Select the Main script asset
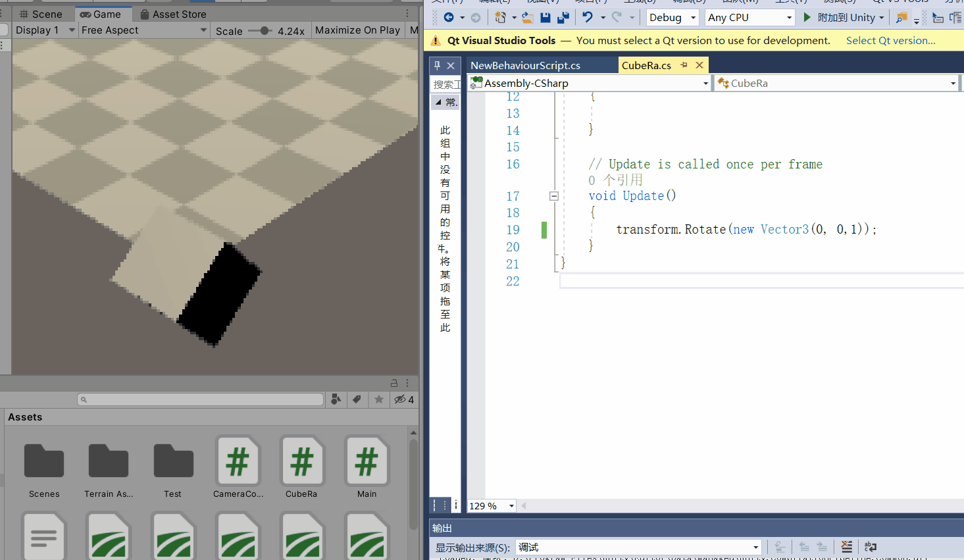 [x=367, y=468]
